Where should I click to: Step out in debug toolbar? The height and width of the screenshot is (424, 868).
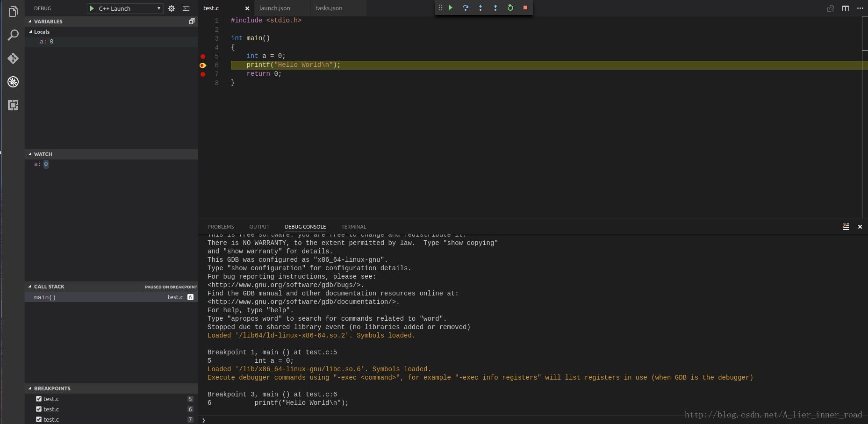495,7
